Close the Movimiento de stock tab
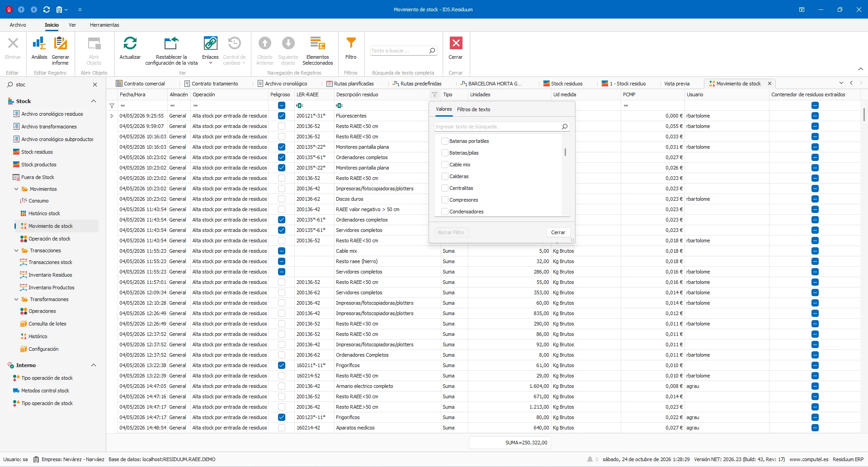The width and height of the screenshot is (868, 467). pyautogui.click(x=769, y=84)
